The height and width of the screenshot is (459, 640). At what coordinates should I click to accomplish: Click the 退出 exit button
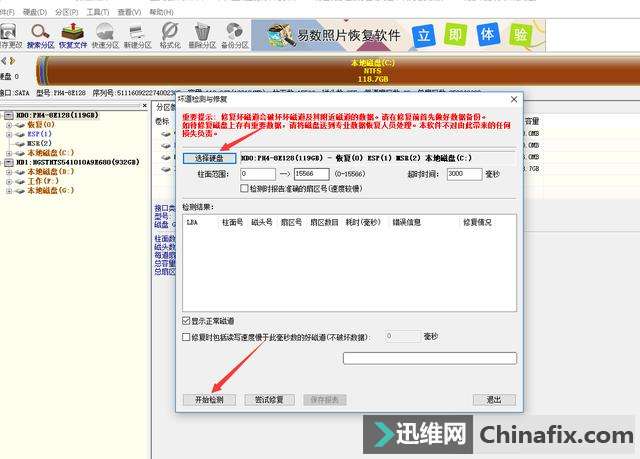click(494, 400)
